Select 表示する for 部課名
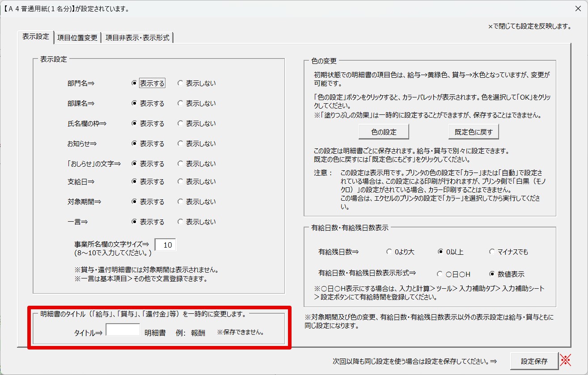 [x=134, y=103]
